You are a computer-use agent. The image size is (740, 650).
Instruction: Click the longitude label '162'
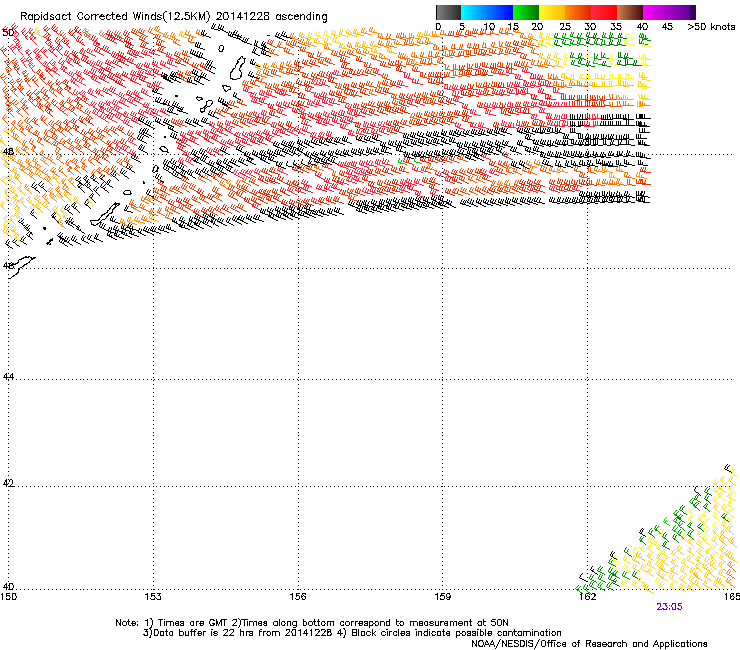pos(587,597)
